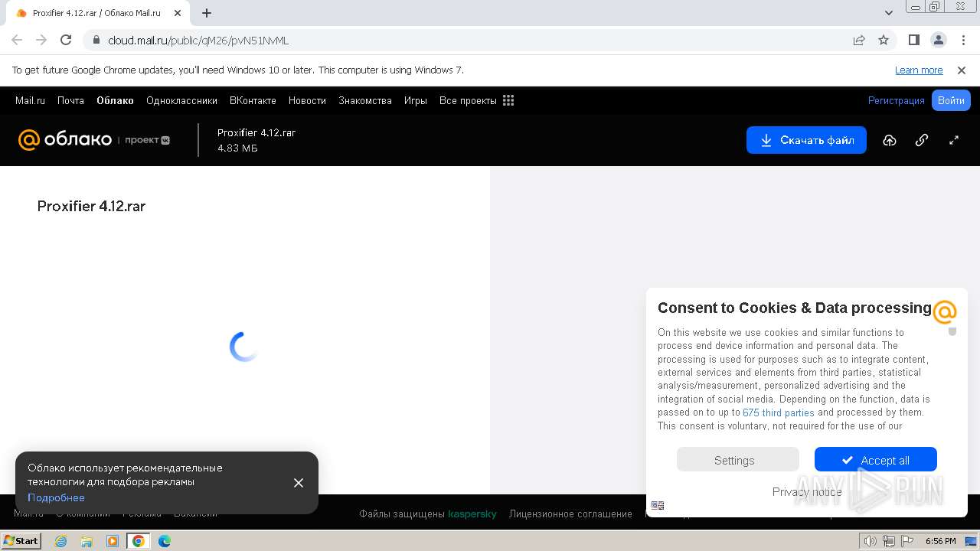Open the Privacy notice link
980x551 pixels.
(807, 492)
